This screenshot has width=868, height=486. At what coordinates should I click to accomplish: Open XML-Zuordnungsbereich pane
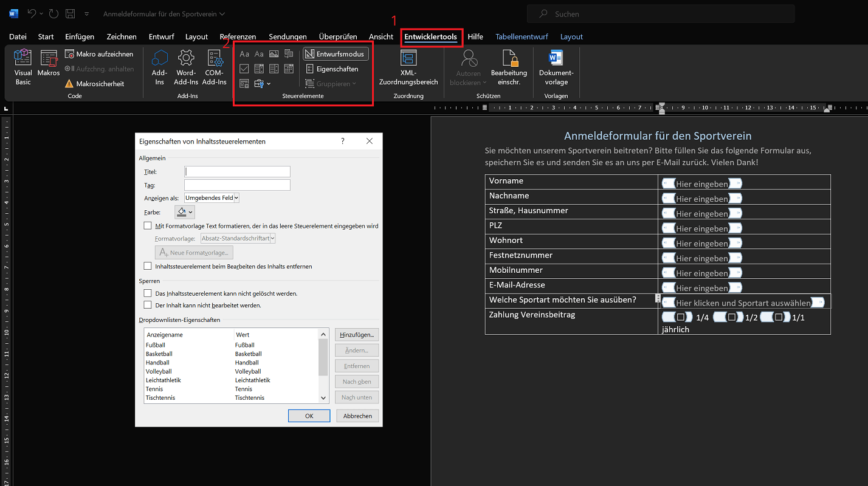408,67
